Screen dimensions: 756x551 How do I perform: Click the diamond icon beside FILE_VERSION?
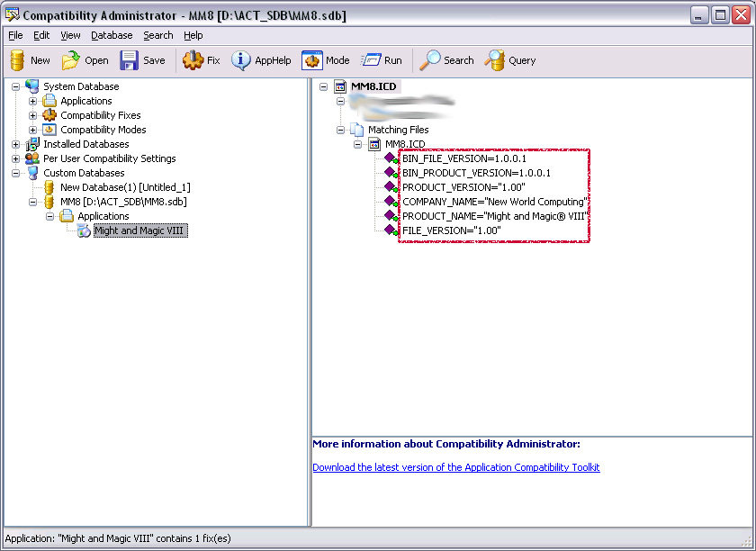pos(391,230)
